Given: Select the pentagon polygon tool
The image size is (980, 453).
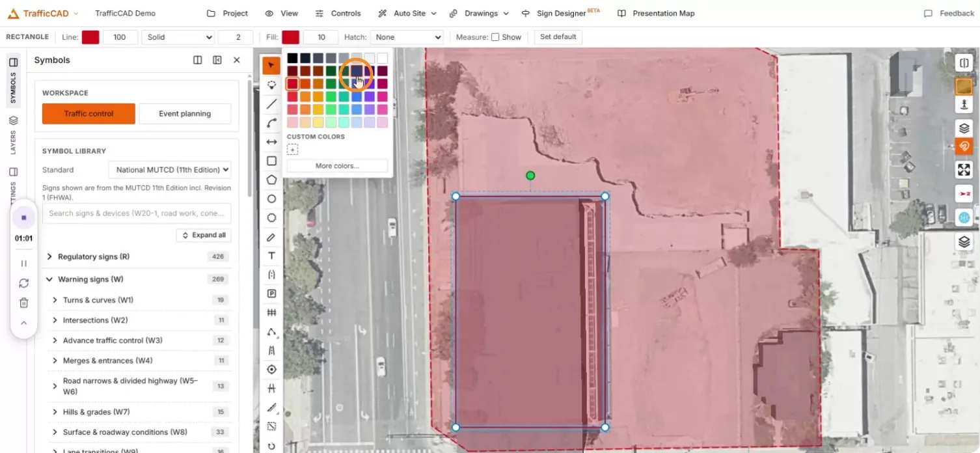Looking at the screenshot, I should (x=271, y=180).
